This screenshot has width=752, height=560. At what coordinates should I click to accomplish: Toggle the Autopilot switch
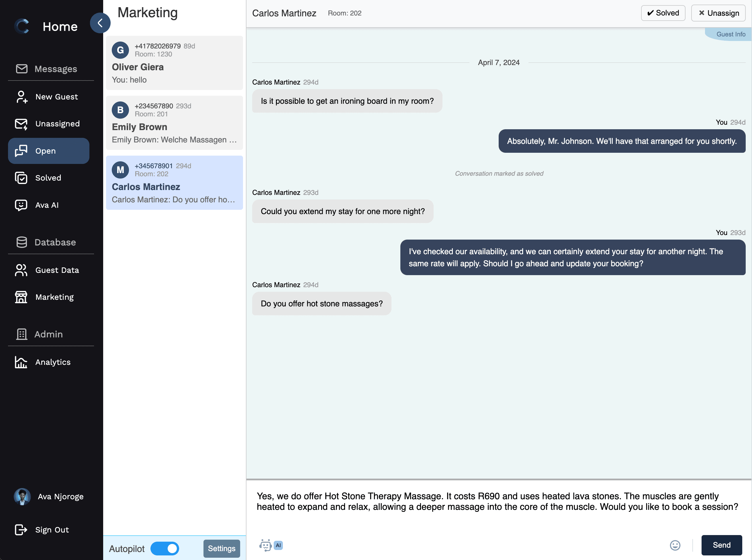pyautogui.click(x=165, y=549)
